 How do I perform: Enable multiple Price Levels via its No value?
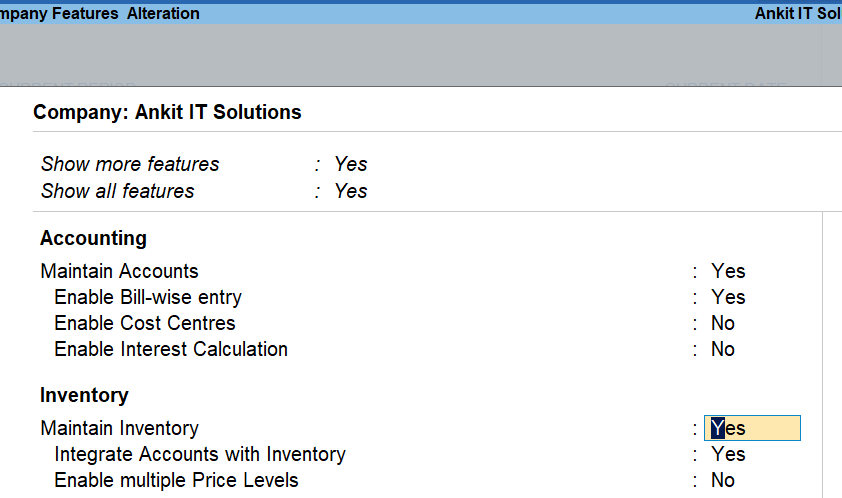[723, 480]
